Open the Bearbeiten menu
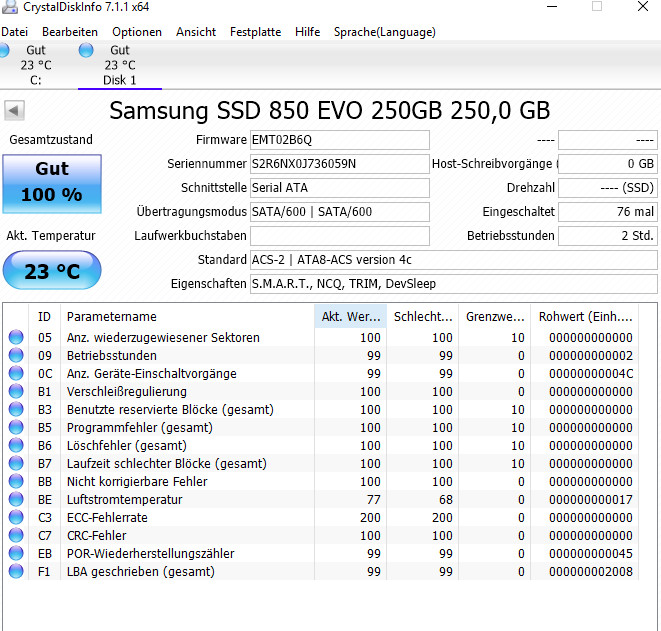The image size is (661, 631). point(70,32)
